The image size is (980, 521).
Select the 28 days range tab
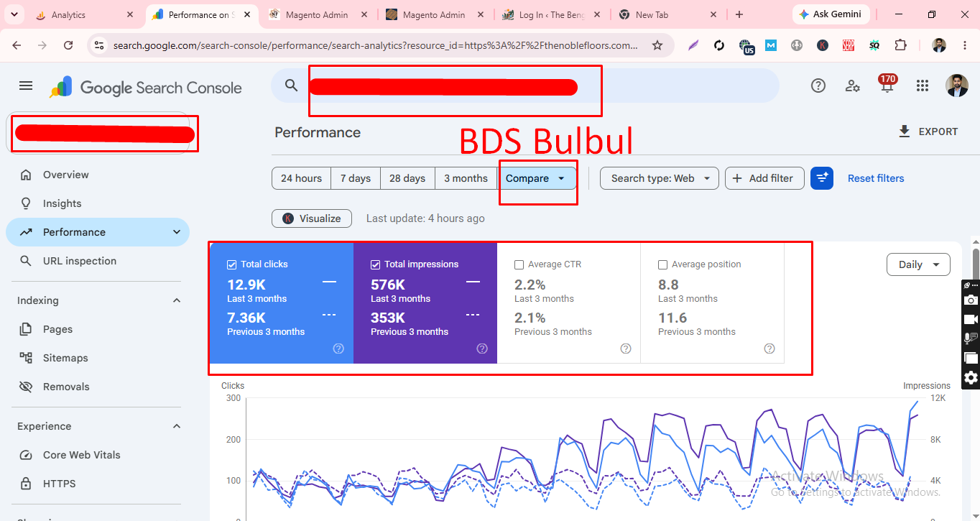(407, 178)
